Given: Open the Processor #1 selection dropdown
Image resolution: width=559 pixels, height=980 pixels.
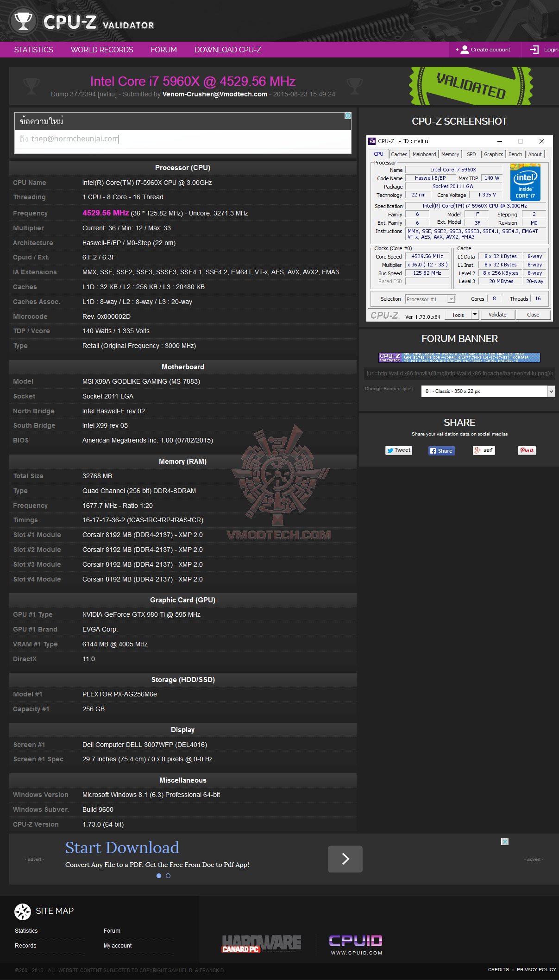Looking at the screenshot, I should click(430, 299).
